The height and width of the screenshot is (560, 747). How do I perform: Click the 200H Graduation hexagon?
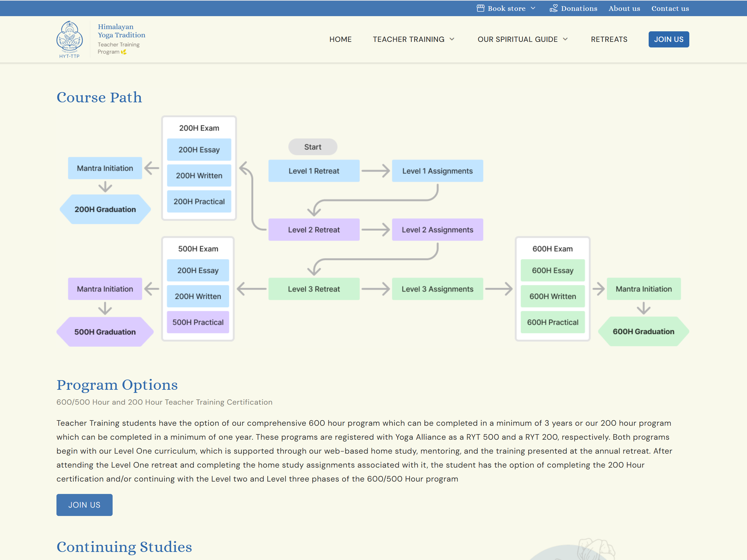(x=105, y=209)
